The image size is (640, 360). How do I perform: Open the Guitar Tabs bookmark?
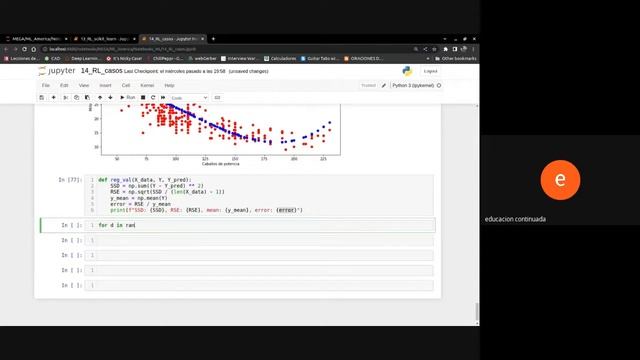[320, 58]
